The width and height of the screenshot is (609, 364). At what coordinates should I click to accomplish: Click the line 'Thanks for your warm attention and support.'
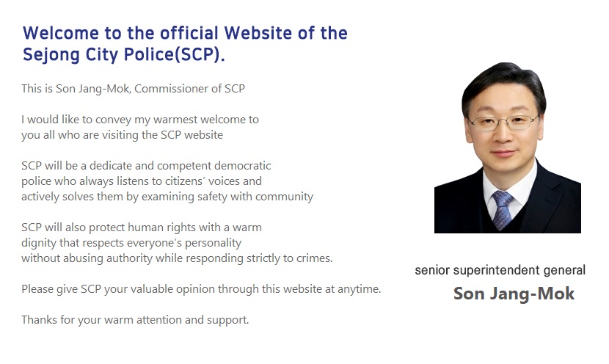[135, 320]
